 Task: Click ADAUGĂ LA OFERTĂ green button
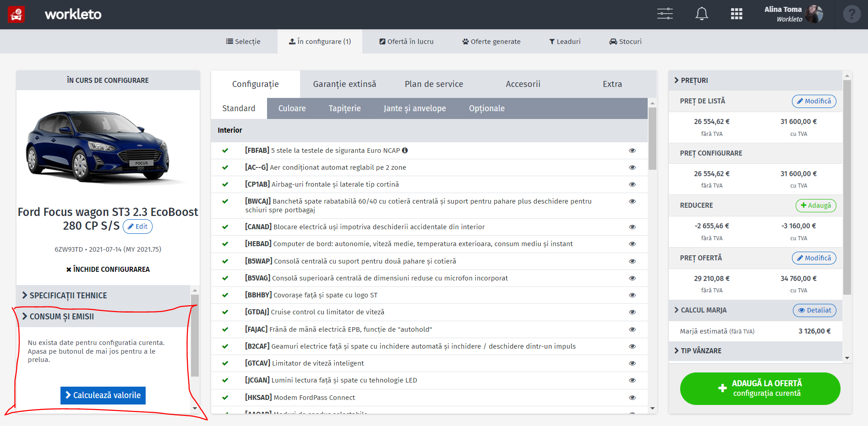click(x=760, y=388)
